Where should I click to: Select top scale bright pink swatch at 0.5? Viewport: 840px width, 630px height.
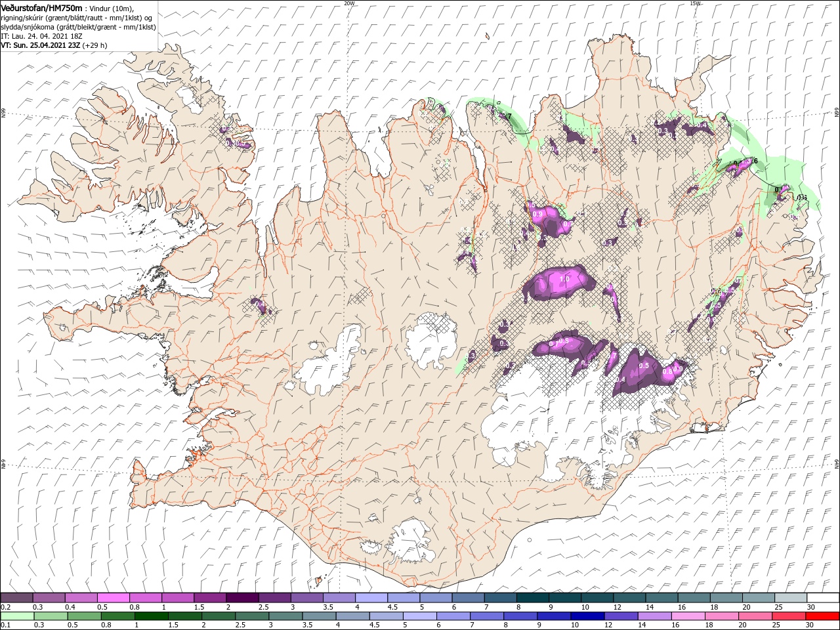113,597
